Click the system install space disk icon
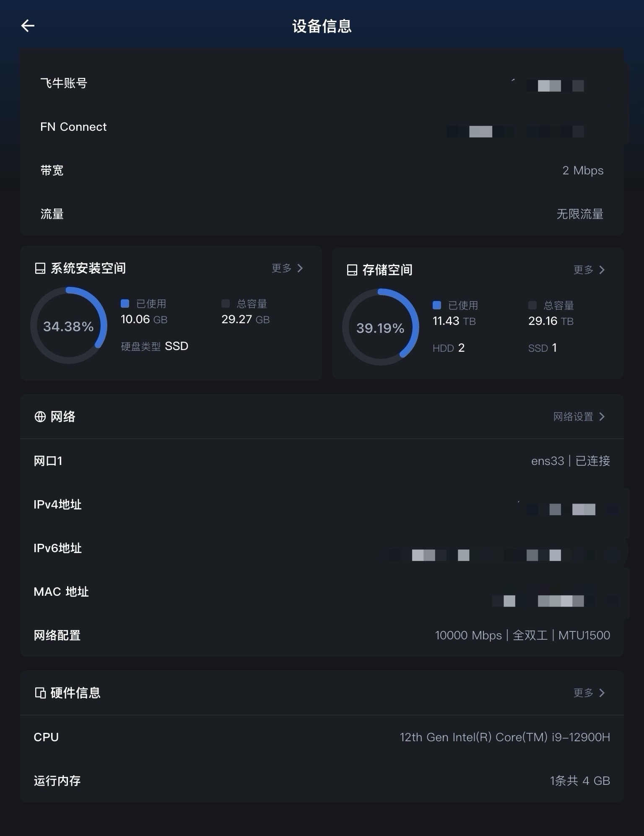 40,268
